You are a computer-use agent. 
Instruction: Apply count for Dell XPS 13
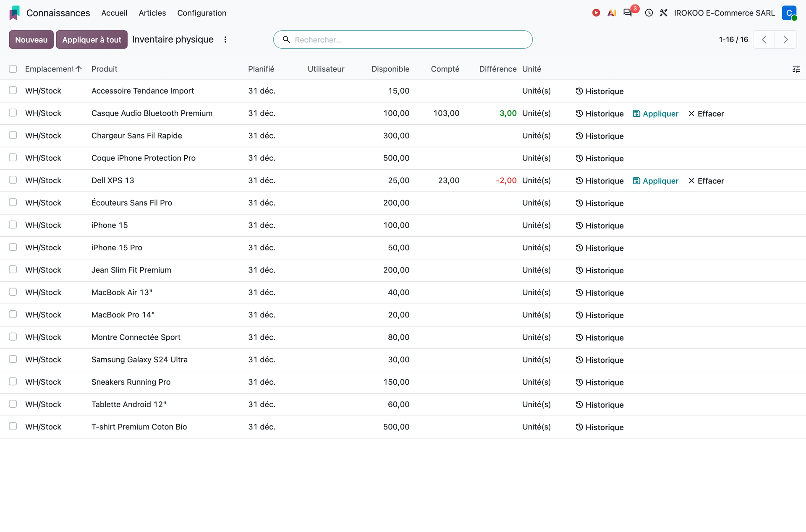point(656,181)
